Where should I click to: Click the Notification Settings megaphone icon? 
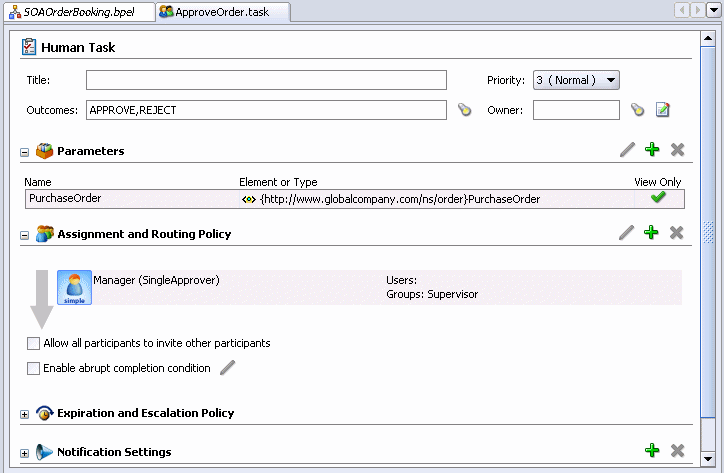click(44, 452)
